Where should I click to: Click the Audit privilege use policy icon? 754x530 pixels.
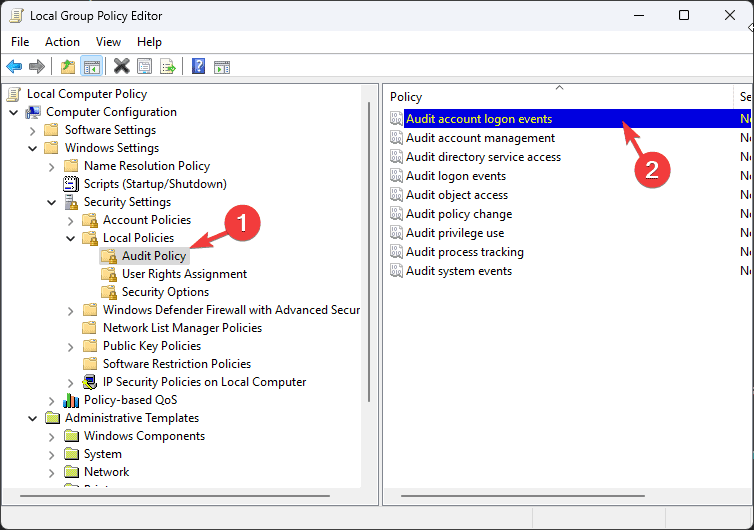pos(396,233)
